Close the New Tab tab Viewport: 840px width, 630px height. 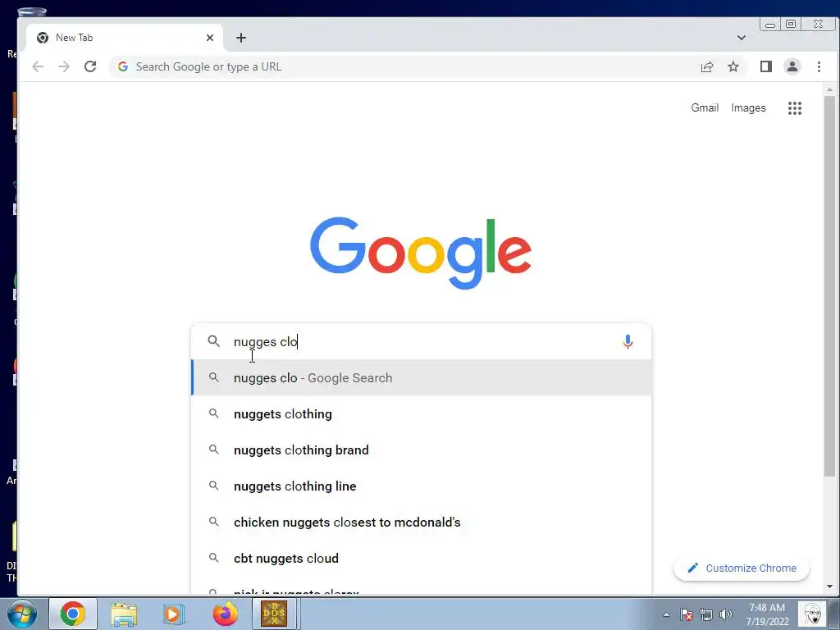coord(210,38)
